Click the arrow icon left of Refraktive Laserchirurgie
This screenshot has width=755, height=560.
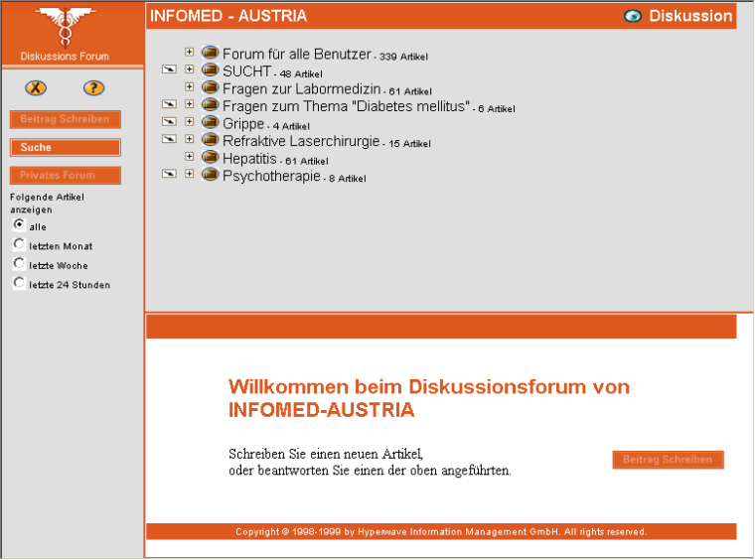(x=169, y=139)
